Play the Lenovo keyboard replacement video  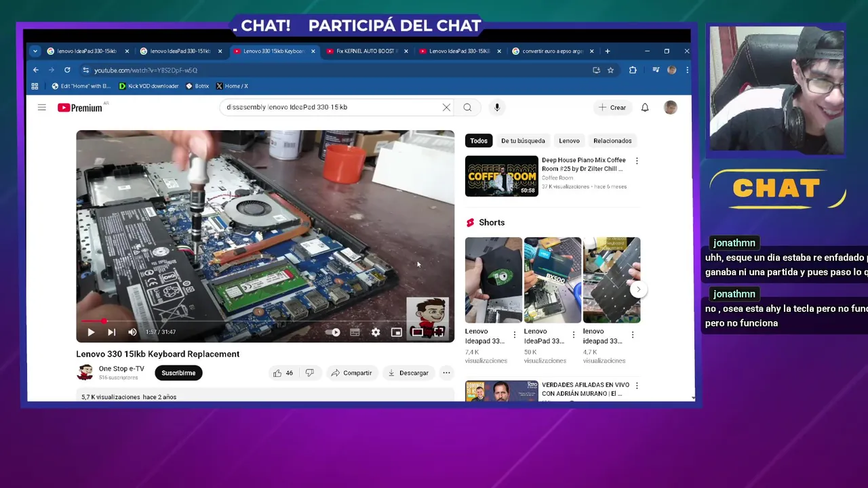[91, 332]
